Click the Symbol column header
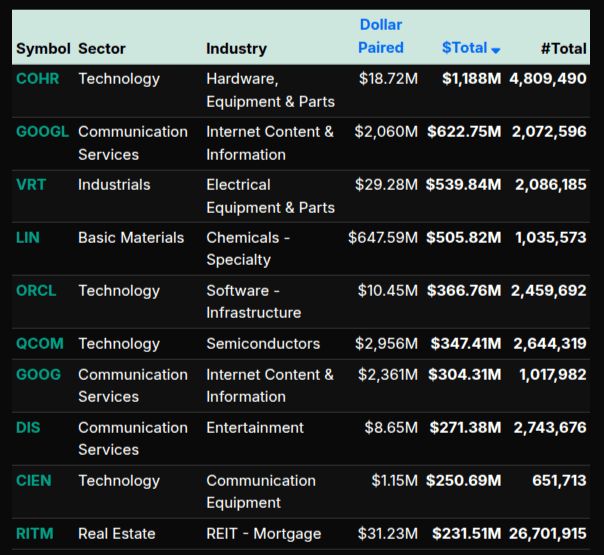The height and width of the screenshot is (555, 604). [x=43, y=48]
